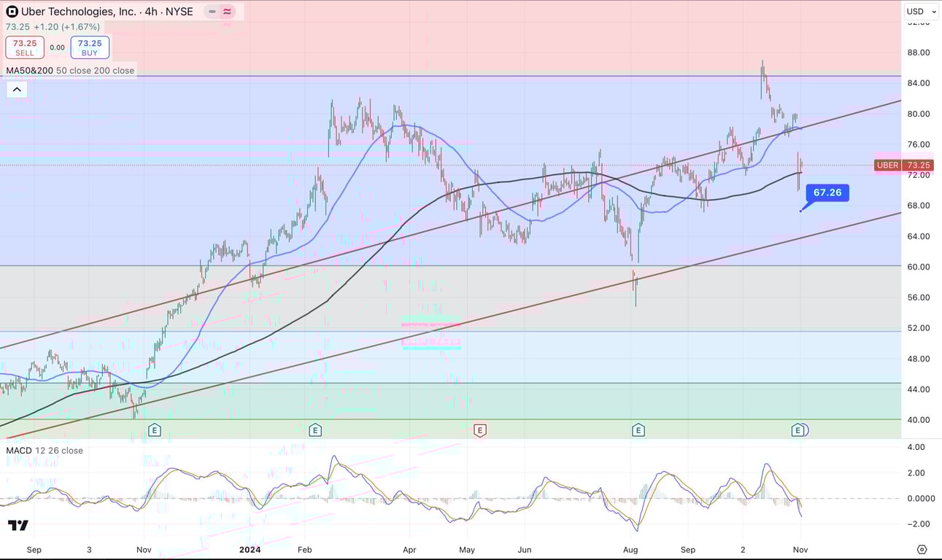This screenshot has height=560, width=942.
Task: Click the 0.00 spread value between SELL and BUY
Action: pyautogui.click(x=58, y=47)
